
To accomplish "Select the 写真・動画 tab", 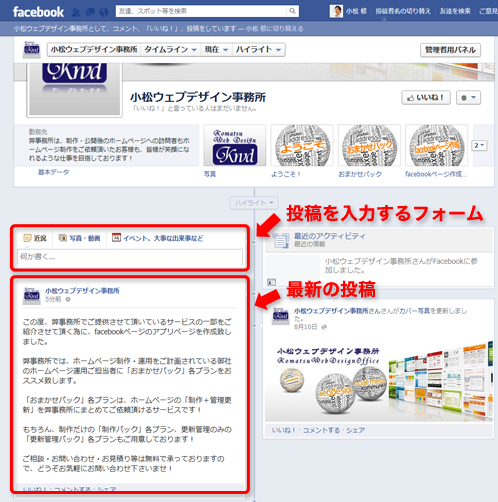I will click(79, 238).
